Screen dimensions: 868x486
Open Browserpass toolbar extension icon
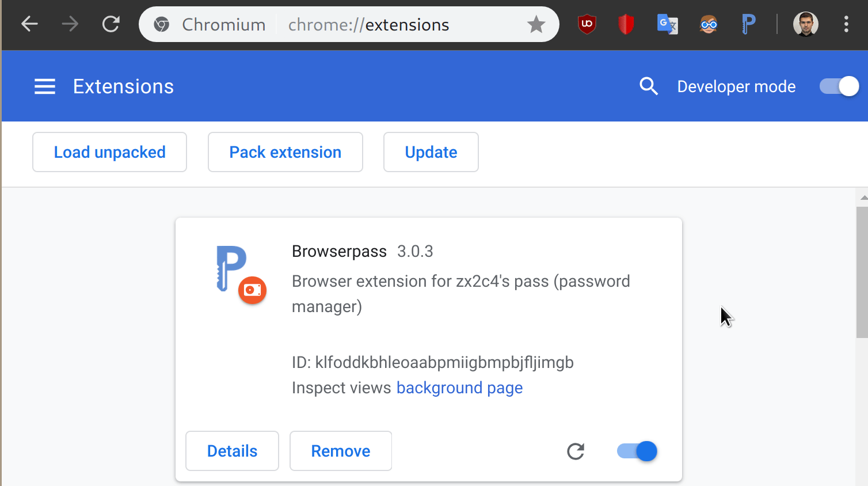coord(748,24)
